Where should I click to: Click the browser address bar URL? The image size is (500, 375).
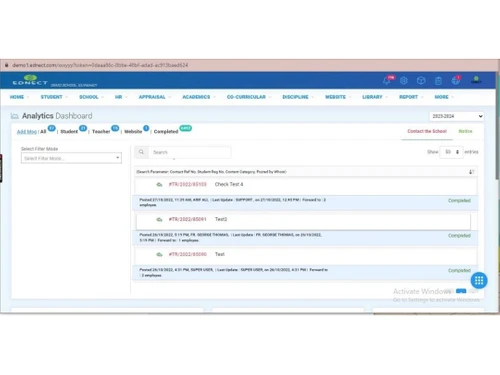(100, 65)
